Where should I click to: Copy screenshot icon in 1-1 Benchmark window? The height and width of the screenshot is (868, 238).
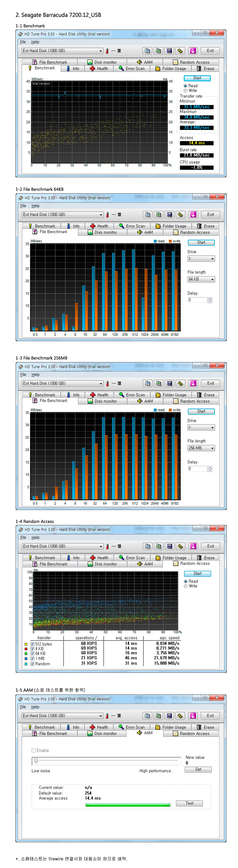click(158, 51)
